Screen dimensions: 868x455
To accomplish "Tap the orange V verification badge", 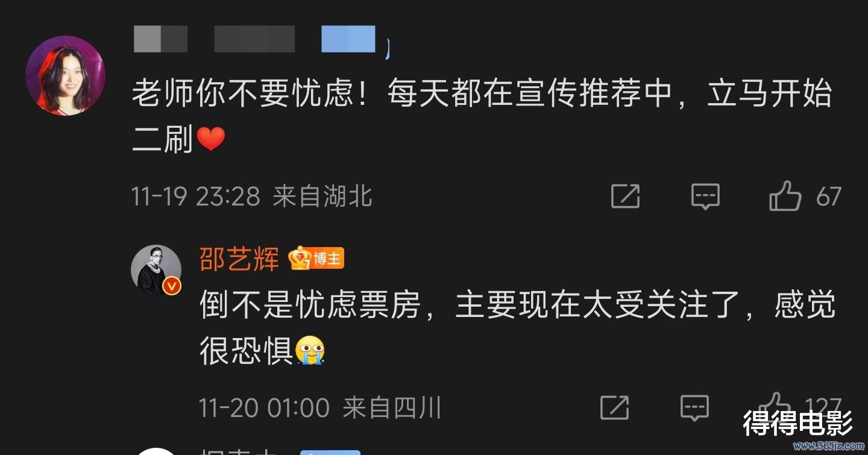I will (172, 286).
